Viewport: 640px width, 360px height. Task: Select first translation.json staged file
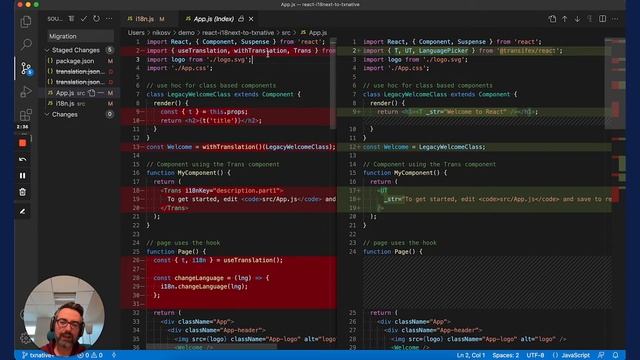pos(80,71)
